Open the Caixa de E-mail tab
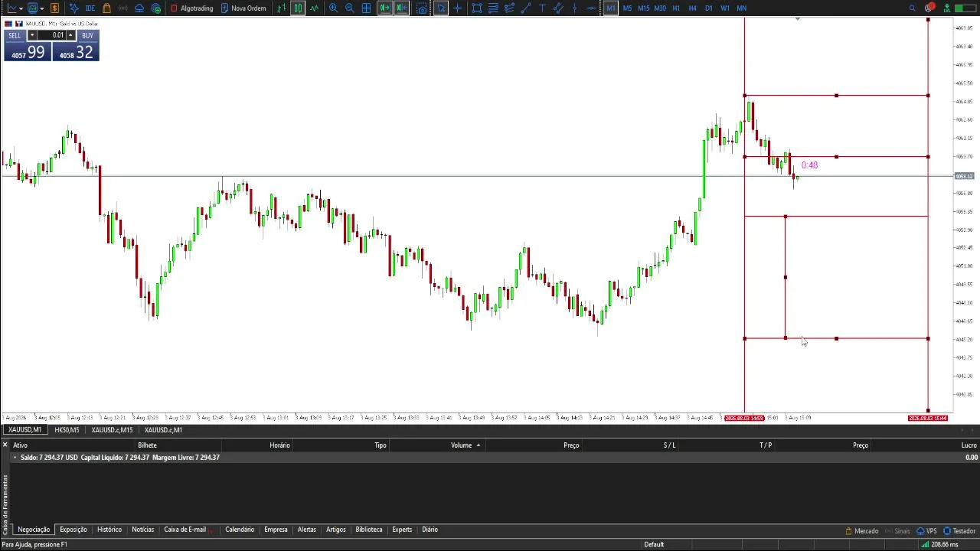980x551 pixels. pos(185,530)
